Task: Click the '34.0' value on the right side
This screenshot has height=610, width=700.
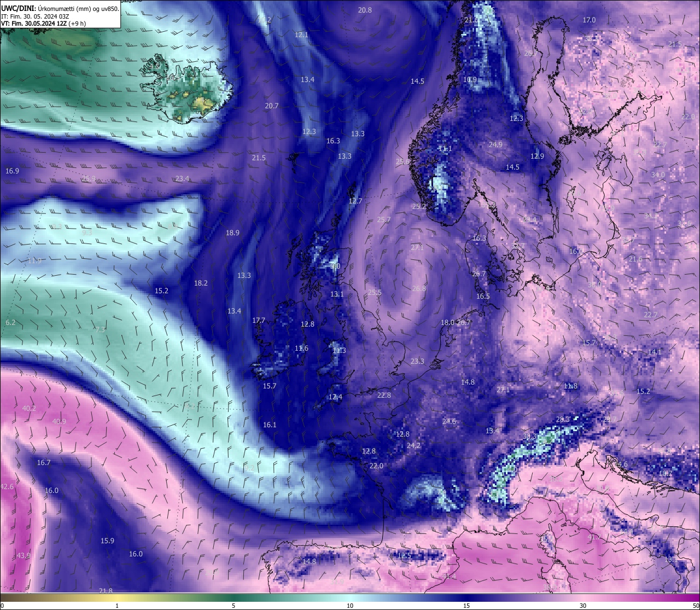Action: click(658, 175)
